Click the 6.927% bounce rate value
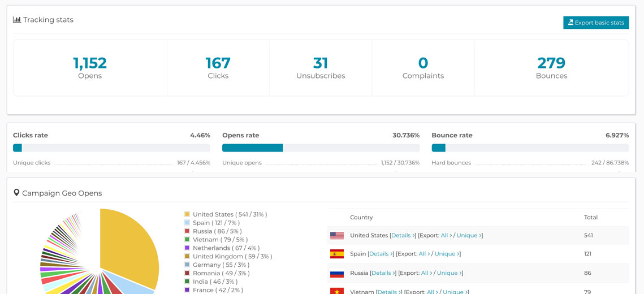Screen dimensions: 644x294 (617, 135)
